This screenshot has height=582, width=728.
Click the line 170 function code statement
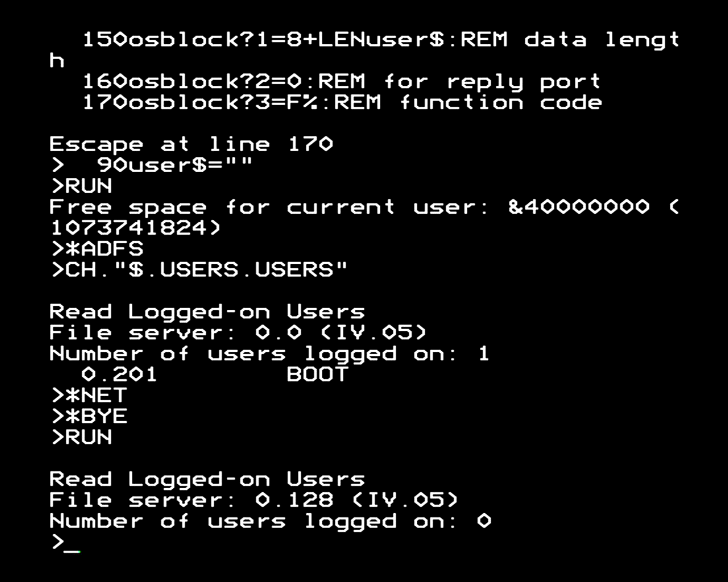tap(342, 103)
